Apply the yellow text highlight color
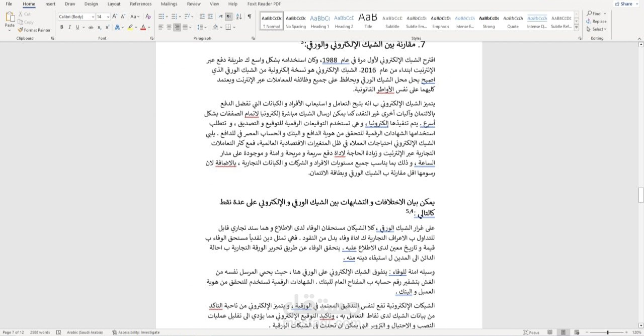644x336 pixels. point(130,27)
